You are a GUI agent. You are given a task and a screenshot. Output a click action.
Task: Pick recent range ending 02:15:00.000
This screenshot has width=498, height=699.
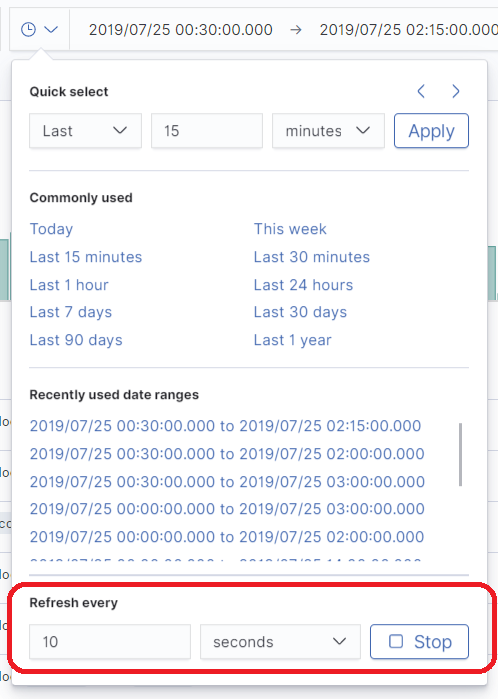(225, 426)
